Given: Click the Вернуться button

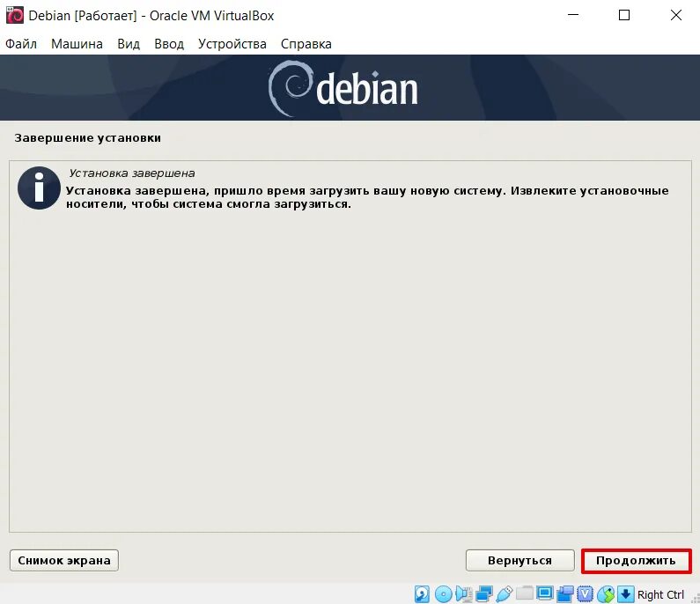Looking at the screenshot, I should point(520,561).
